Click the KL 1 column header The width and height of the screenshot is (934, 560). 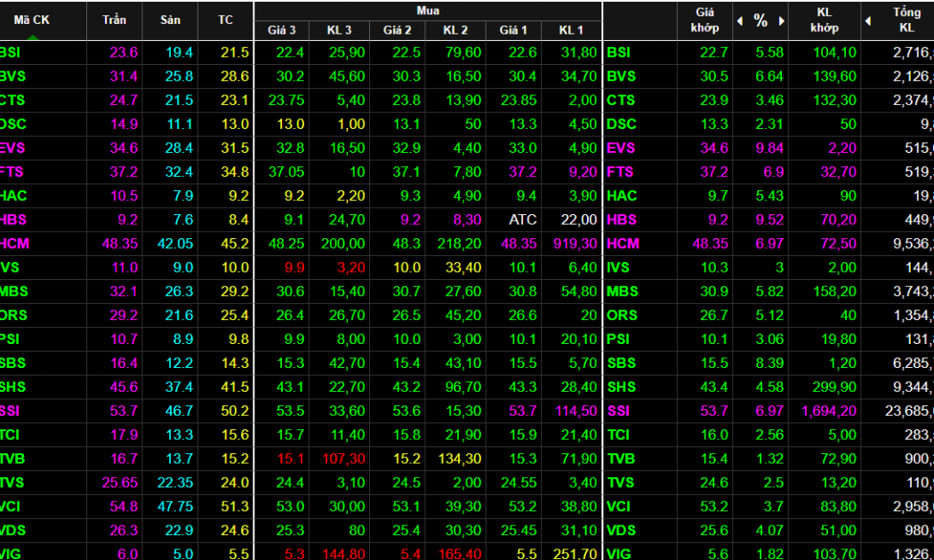(x=571, y=29)
